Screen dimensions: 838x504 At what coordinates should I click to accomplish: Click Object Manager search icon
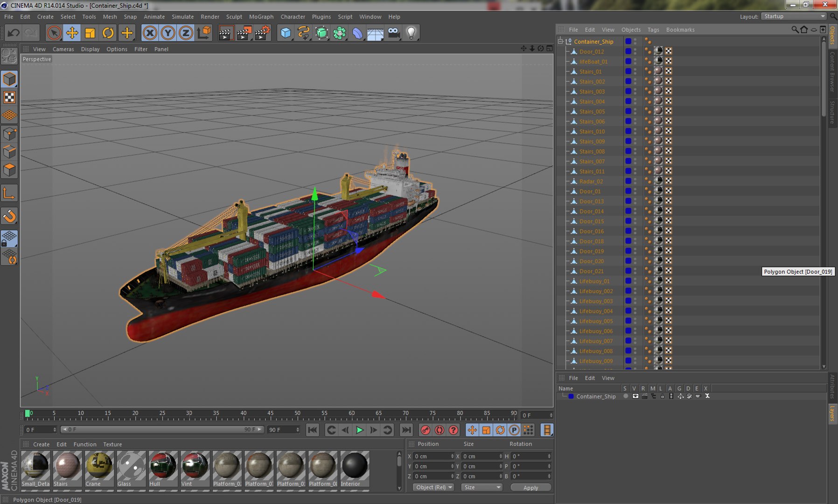[795, 29]
